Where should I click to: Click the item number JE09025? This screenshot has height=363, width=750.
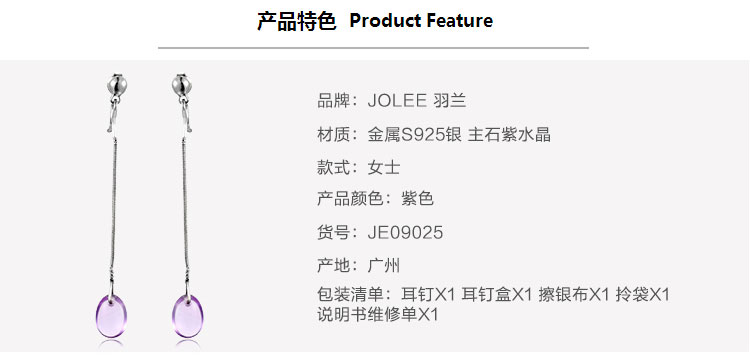405,233
